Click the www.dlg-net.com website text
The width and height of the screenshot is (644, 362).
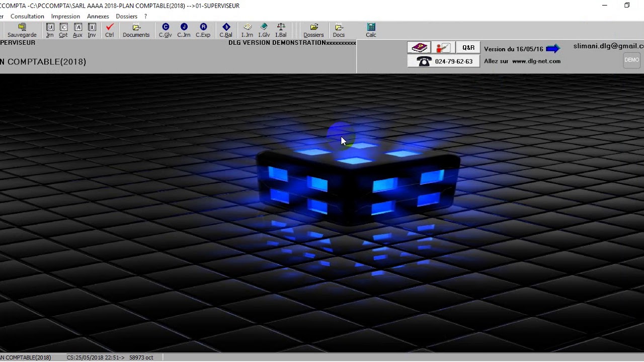tap(536, 61)
